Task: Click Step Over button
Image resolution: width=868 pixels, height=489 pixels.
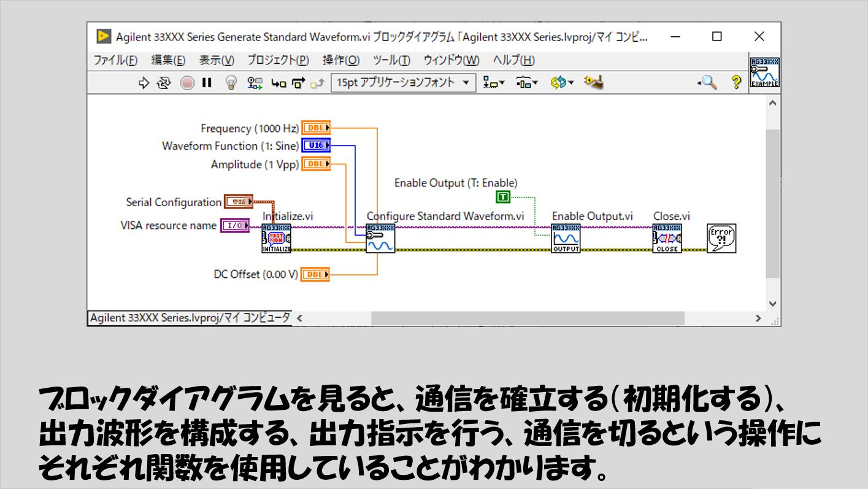Action: 298,83
